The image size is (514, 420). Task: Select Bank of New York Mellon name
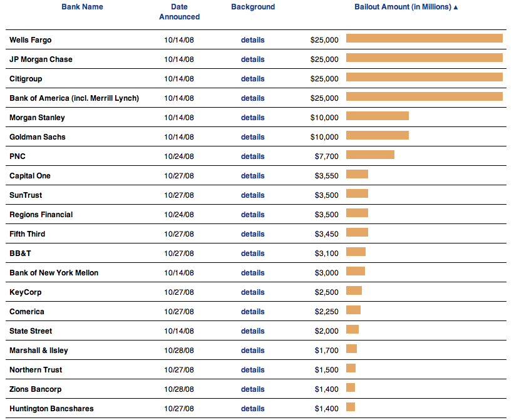point(54,272)
